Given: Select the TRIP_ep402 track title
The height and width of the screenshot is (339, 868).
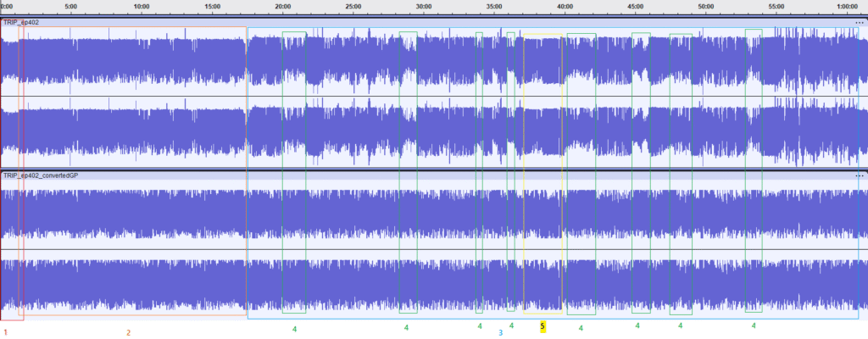Looking at the screenshot, I should [x=21, y=23].
